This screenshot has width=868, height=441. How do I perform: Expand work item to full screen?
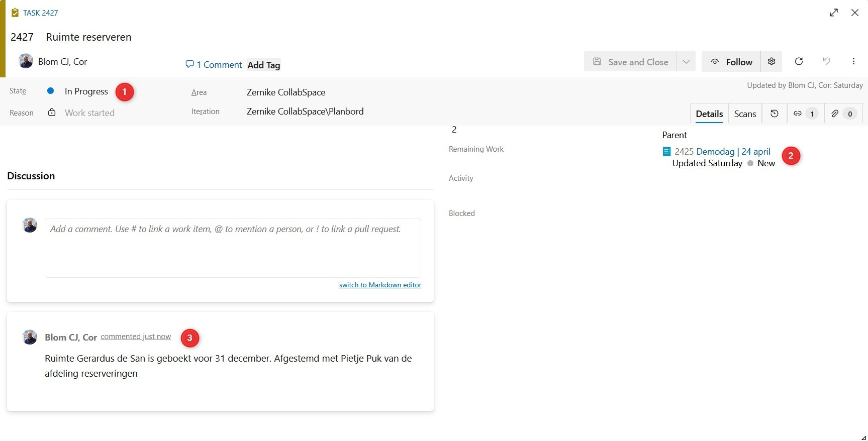[834, 13]
